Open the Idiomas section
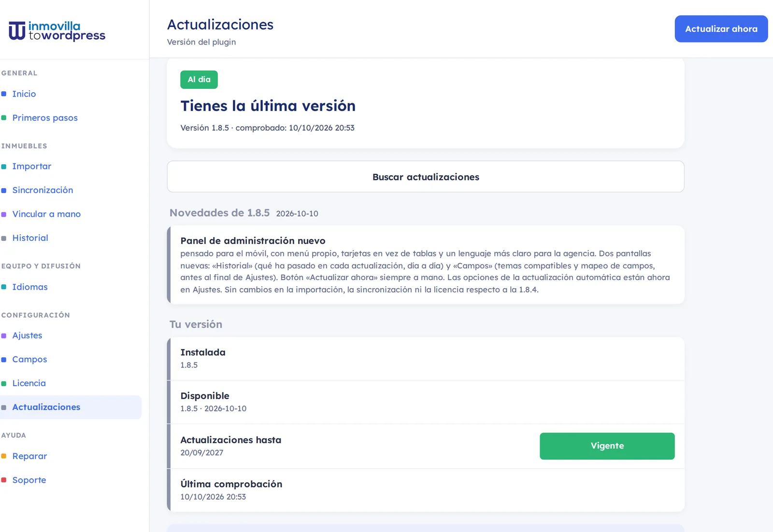The width and height of the screenshot is (773, 532). pos(30,287)
